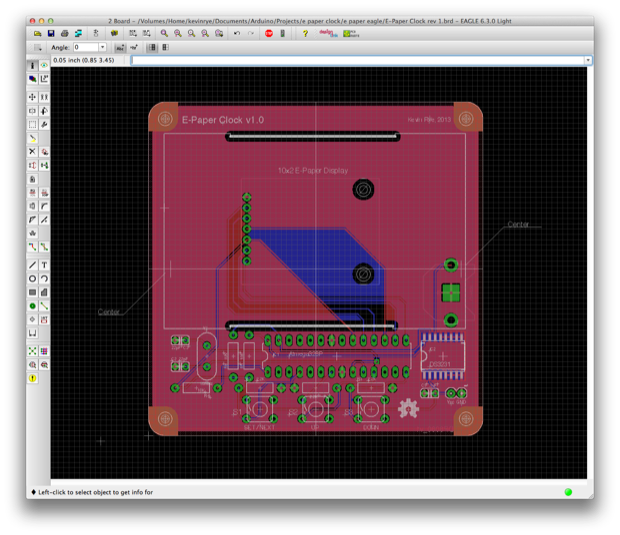The height and width of the screenshot is (535, 620).
Task: Open the PCB quote service icon
Action: pos(351,34)
